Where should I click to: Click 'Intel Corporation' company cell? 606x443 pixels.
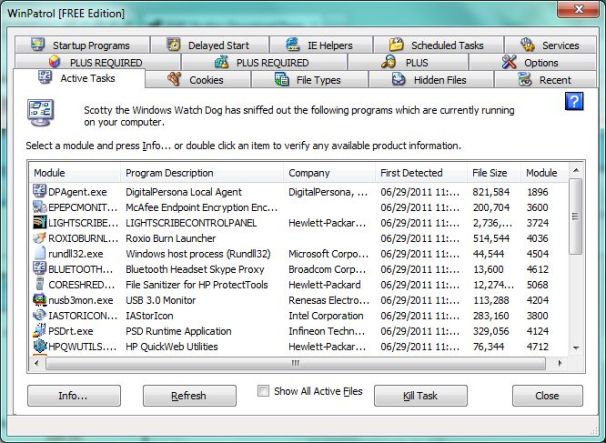coord(326,316)
